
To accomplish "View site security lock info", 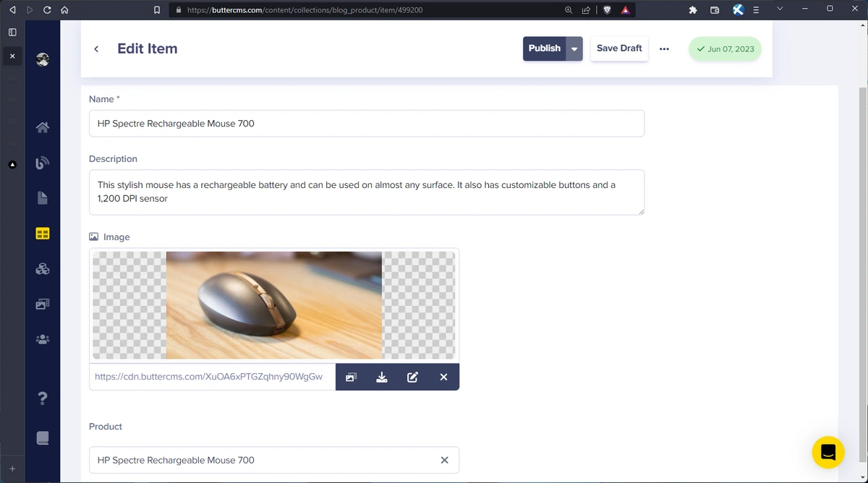I will click(178, 10).
